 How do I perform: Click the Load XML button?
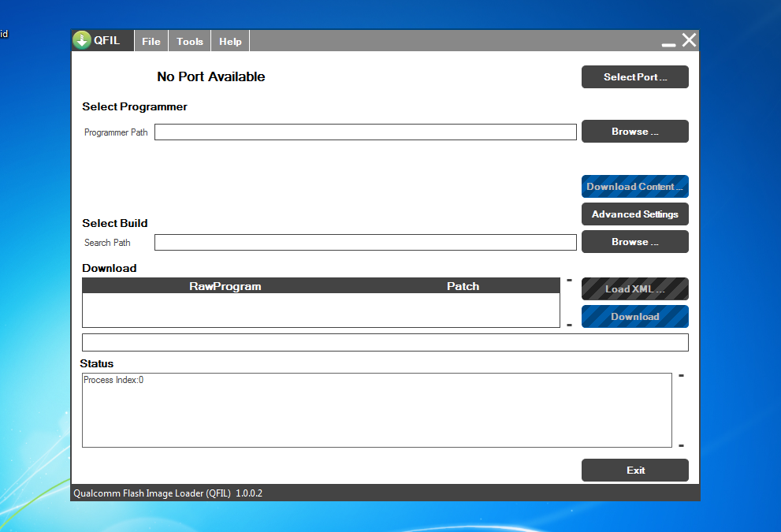(x=635, y=289)
